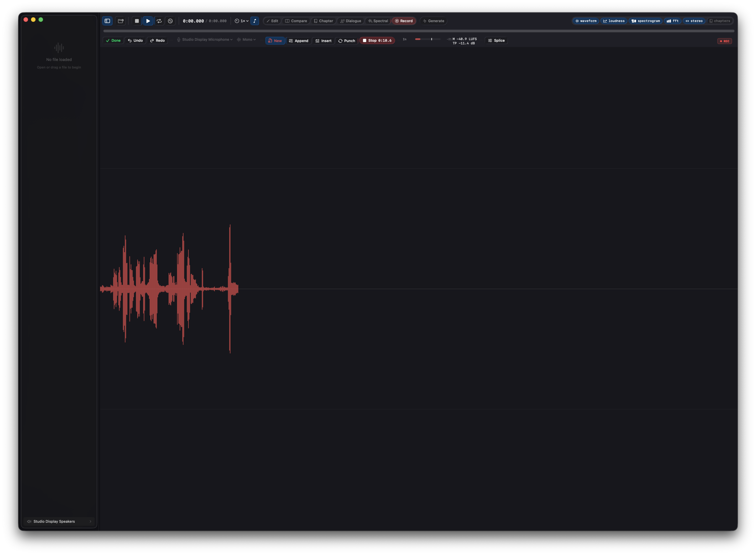Select the Punch recording mode
Screen dimensions: 756x555
click(x=347, y=41)
